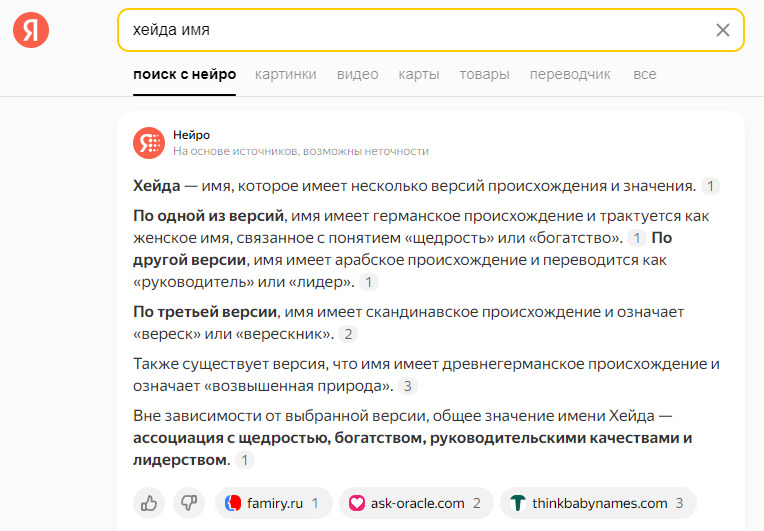Open source chip thinkbabynames.com 3
764x531 pixels.
tap(598, 503)
